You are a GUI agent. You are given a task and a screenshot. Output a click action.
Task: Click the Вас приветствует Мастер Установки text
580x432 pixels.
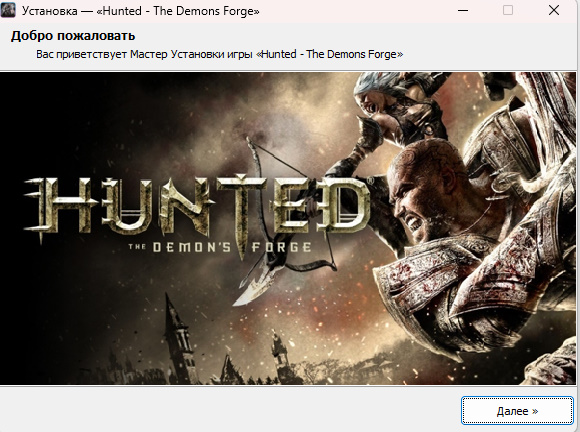pos(219,54)
